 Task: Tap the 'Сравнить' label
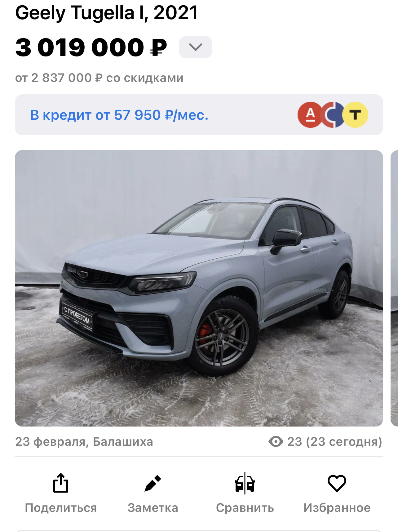tap(245, 508)
